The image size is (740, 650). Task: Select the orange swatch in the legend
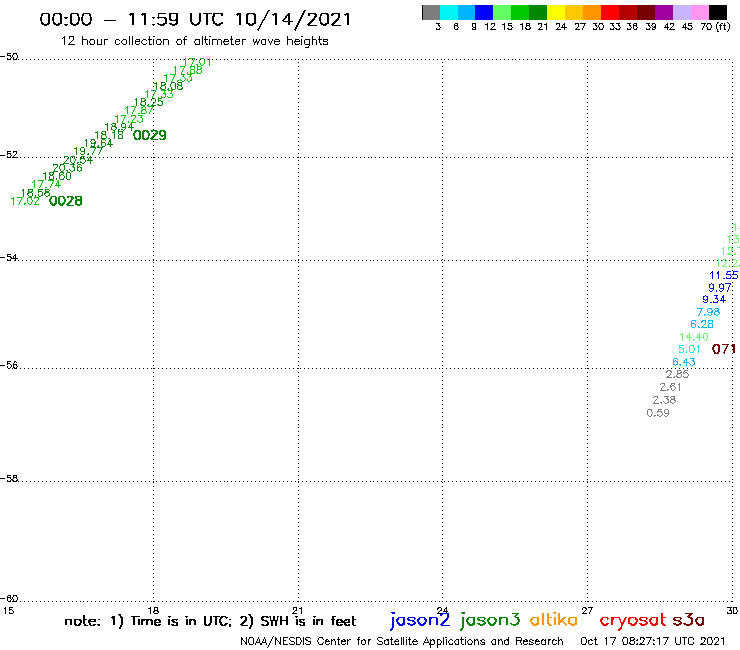[592, 12]
